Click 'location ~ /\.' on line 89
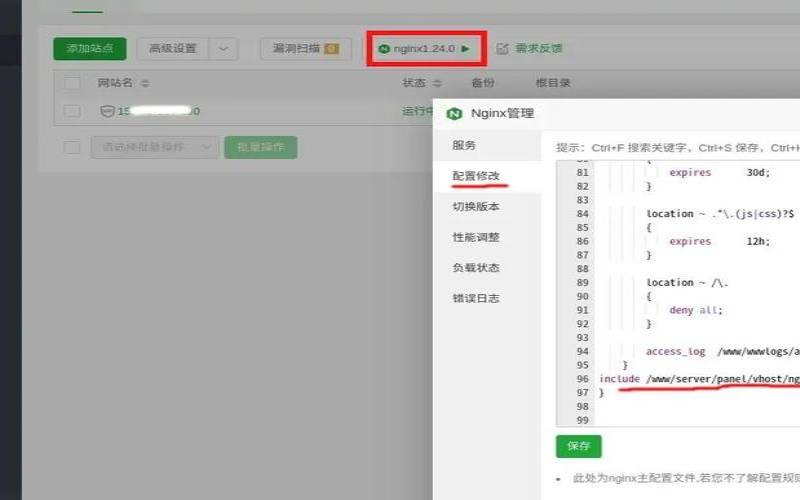800x500 pixels. click(x=687, y=283)
